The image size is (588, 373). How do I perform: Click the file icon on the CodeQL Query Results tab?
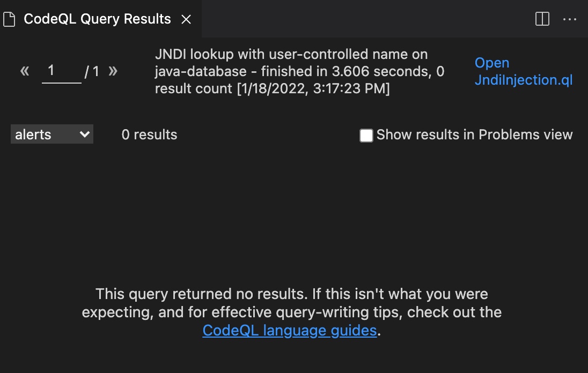(9, 19)
